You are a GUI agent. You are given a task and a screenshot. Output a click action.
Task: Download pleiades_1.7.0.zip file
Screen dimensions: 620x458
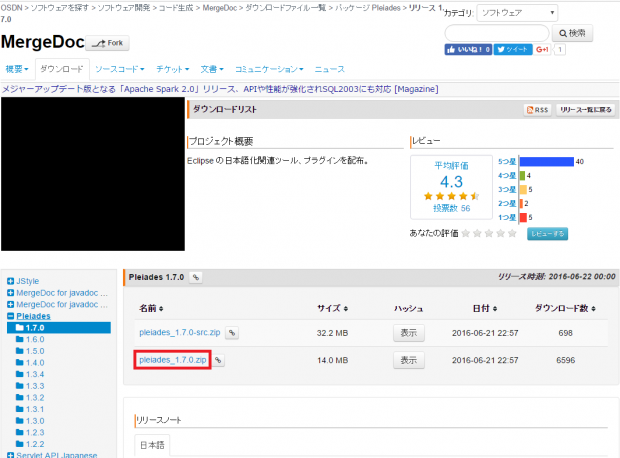173,360
